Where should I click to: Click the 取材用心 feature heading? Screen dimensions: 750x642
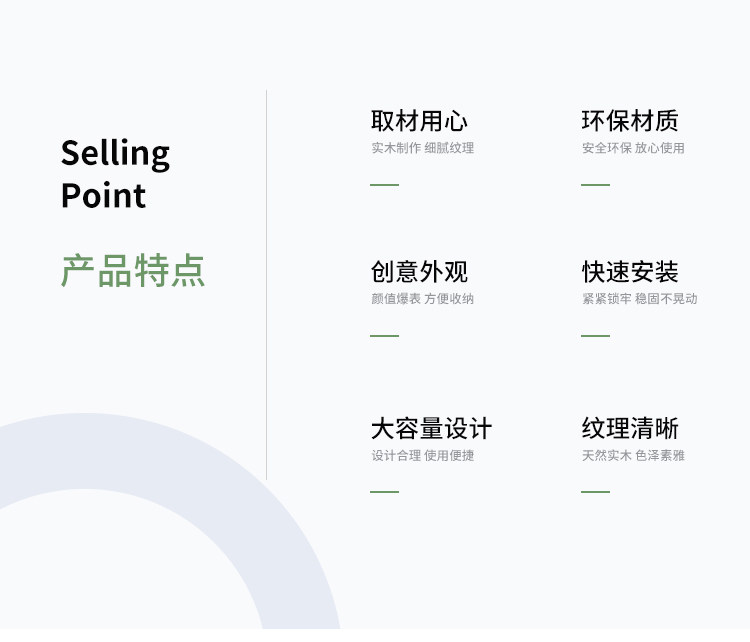(419, 121)
